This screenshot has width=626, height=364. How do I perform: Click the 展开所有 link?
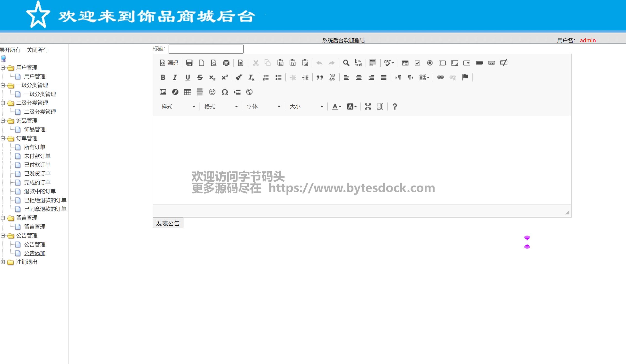coord(10,50)
